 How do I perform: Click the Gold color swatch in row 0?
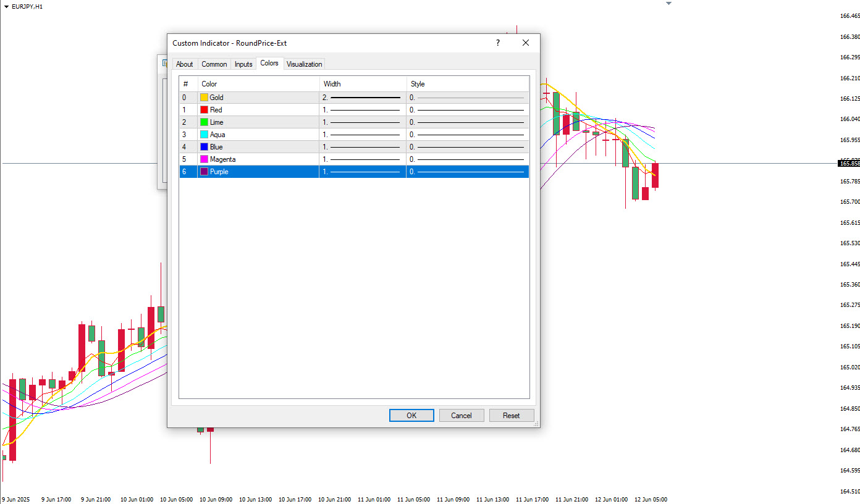204,98
